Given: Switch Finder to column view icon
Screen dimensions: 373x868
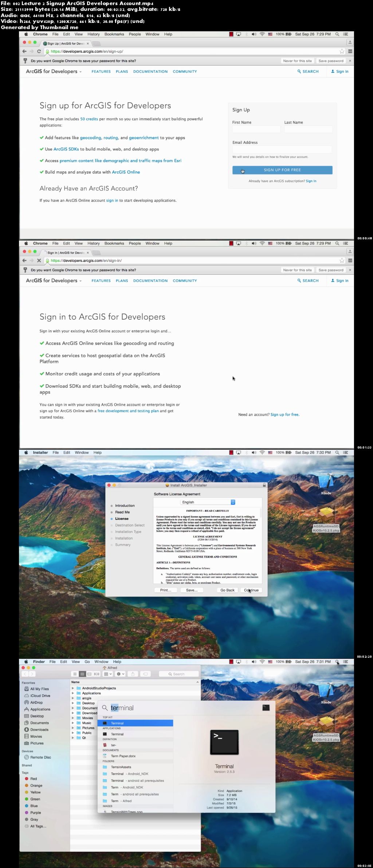Looking at the screenshot, I should [x=89, y=674].
